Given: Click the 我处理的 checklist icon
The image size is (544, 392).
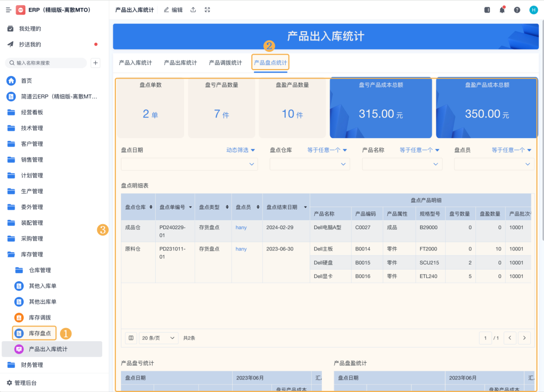Looking at the screenshot, I should pos(11,28).
